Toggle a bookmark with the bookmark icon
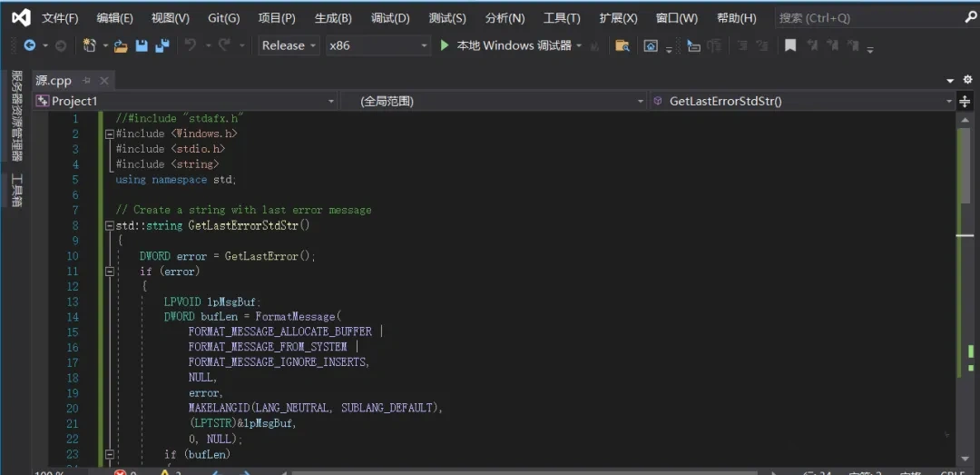The image size is (980, 475). [790, 45]
